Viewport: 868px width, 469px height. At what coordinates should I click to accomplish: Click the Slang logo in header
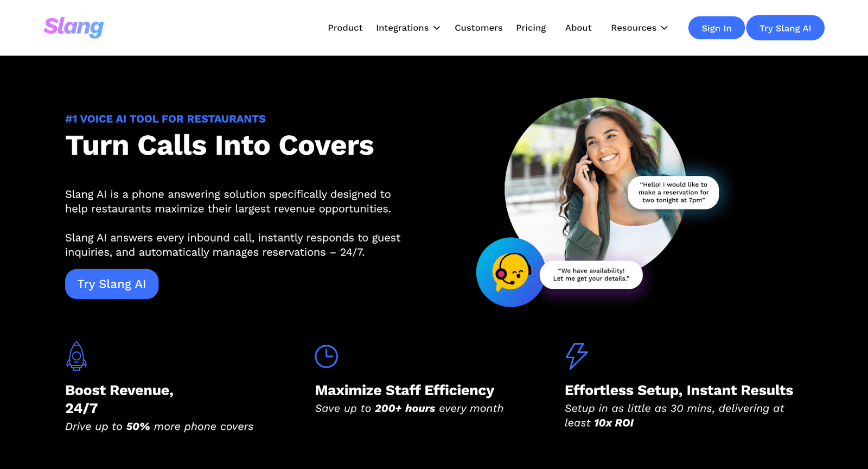pyautogui.click(x=74, y=27)
